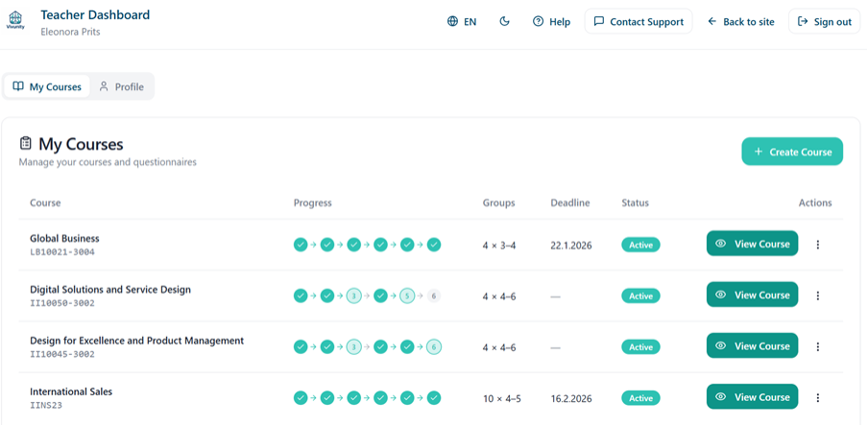868x426 pixels.
Task: Click the deadline 22.1.2026
Action: pos(571,245)
